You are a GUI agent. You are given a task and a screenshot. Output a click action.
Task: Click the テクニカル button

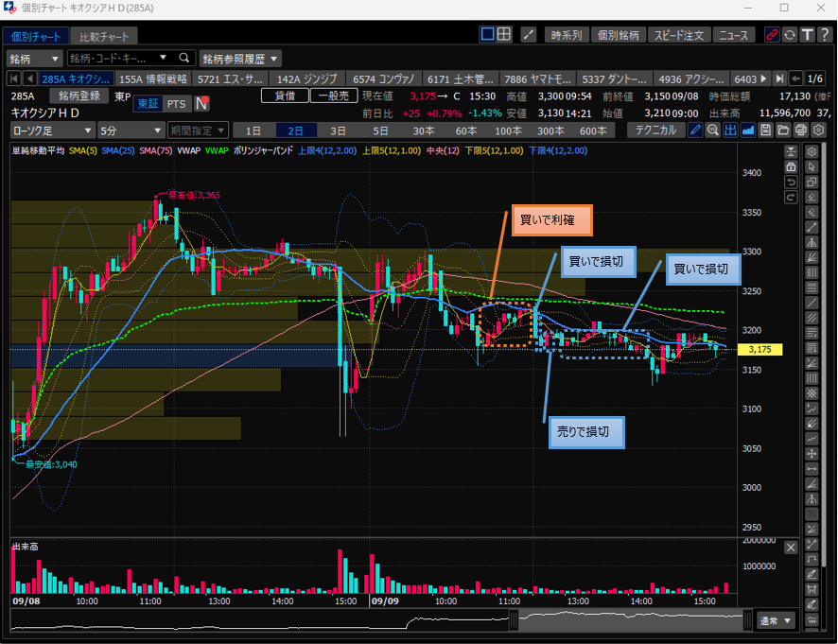[x=656, y=130]
